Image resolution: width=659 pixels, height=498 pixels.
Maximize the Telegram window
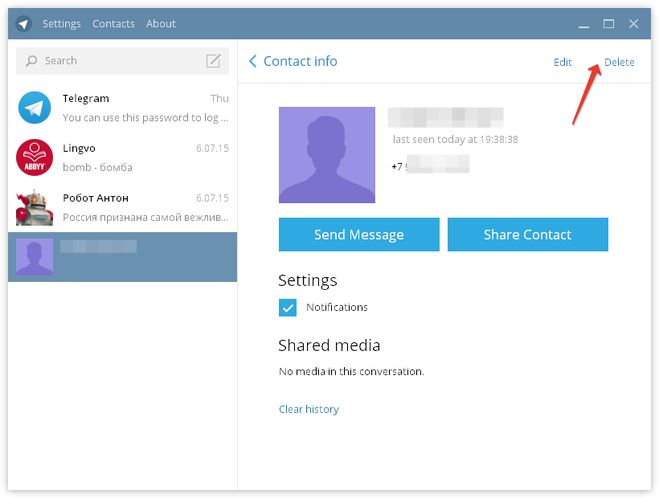[x=608, y=24]
